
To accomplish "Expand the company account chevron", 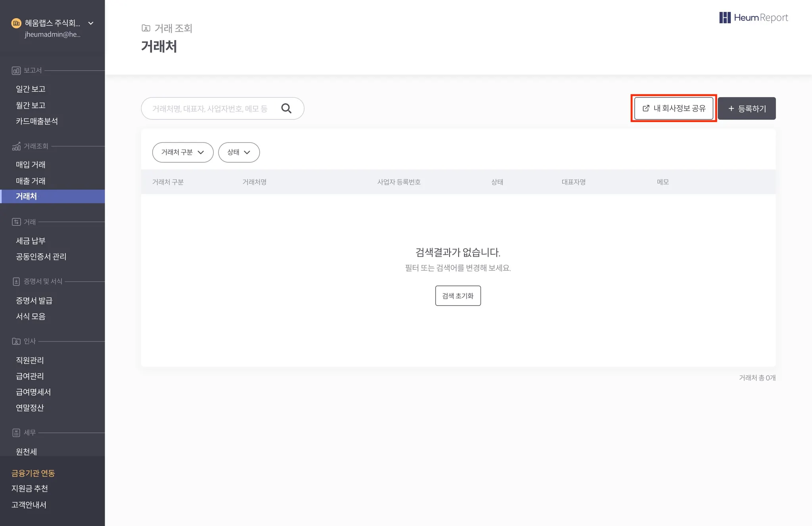I will coord(91,23).
